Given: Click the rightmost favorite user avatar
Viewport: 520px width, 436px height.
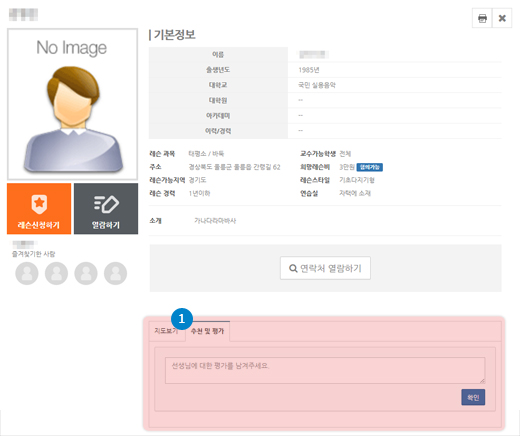Looking at the screenshot, I should pos(115,273).
